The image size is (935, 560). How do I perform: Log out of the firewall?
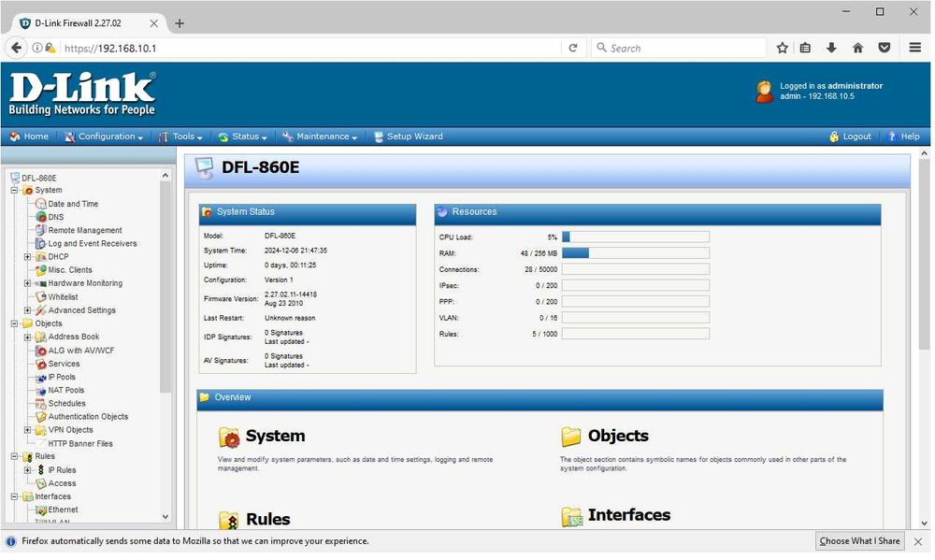pyautogui.click(x=851, y=137)
